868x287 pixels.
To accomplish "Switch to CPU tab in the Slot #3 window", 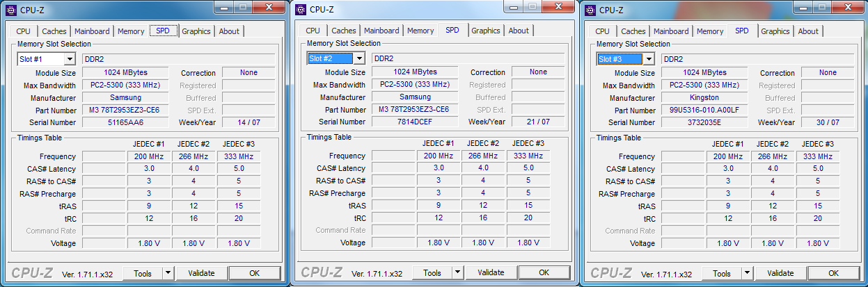I will 603,31.
